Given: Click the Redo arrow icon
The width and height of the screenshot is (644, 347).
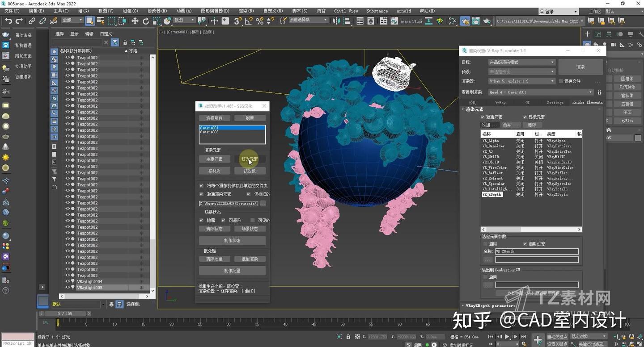Looking at the screenshot, I should (x=19, y=21).
